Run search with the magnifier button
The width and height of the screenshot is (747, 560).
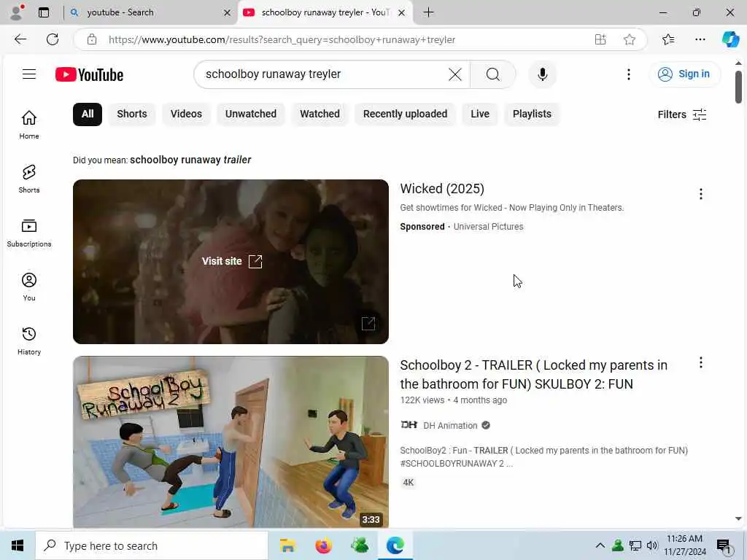[493, 74]
